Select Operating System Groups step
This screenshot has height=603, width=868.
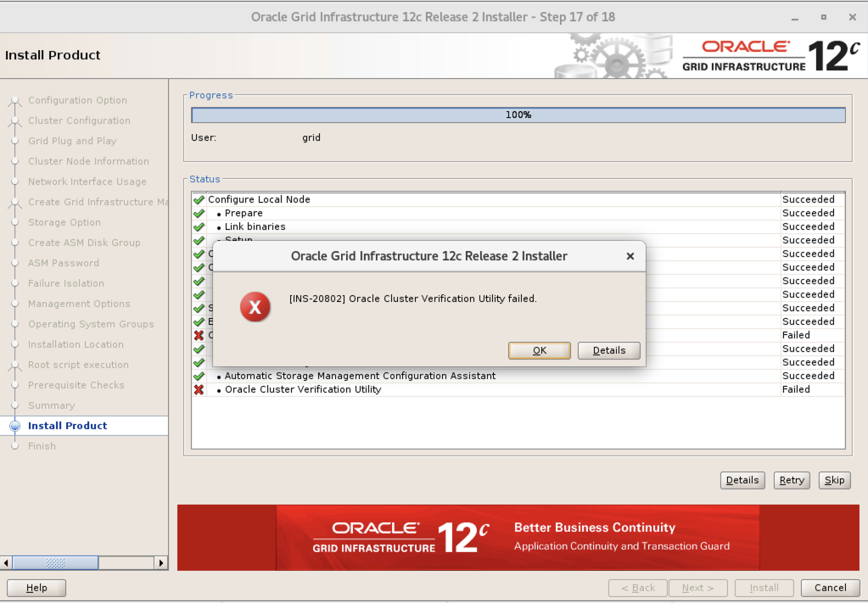pos(91,324)
